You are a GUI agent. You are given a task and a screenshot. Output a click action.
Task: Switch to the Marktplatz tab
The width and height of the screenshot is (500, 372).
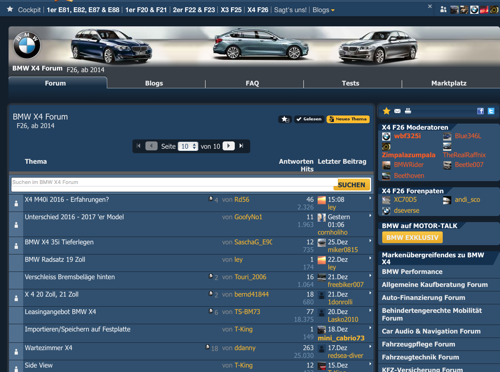click(x=449, y=83)
